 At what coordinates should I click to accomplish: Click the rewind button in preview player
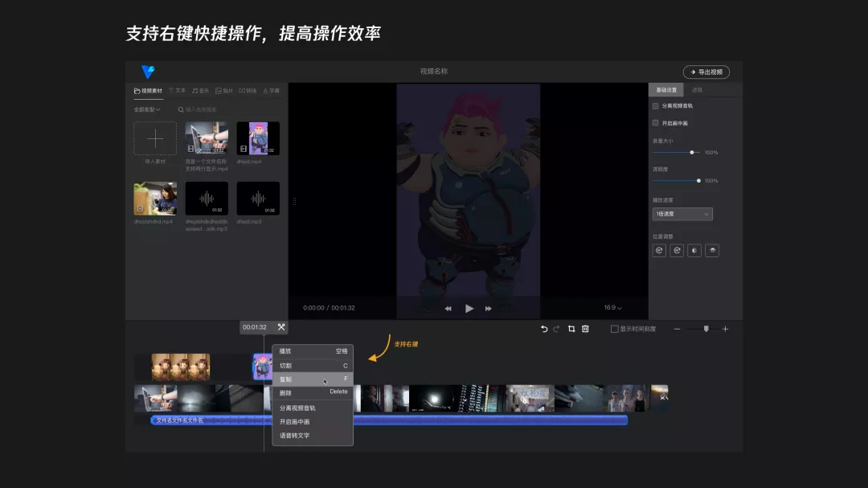448,309
